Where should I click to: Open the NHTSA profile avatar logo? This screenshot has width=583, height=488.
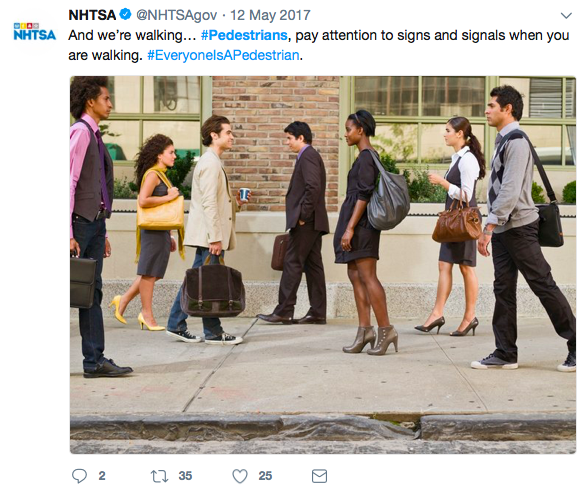tap(35, 32)
